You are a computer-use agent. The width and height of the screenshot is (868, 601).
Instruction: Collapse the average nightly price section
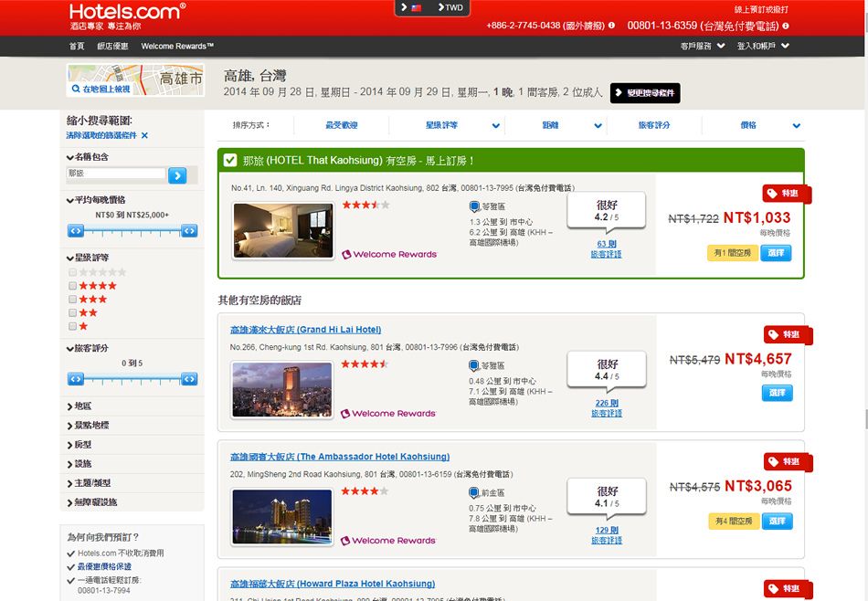pos(96,200)
